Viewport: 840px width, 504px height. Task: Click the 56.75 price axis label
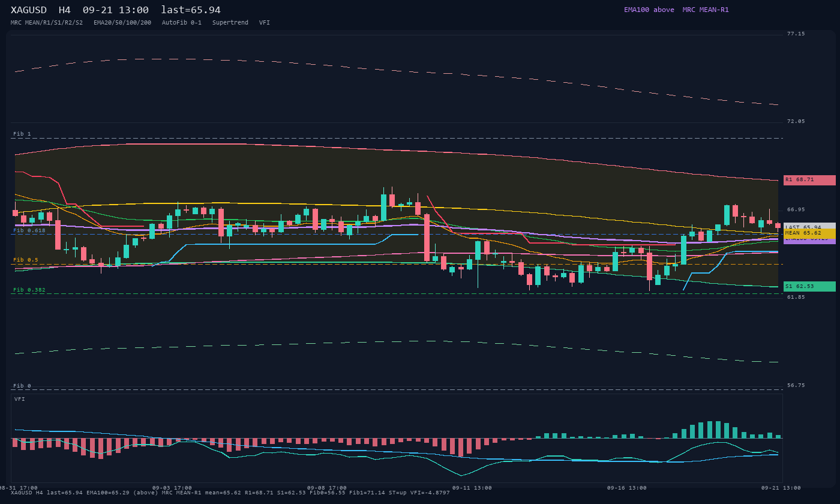coord(796,385)
